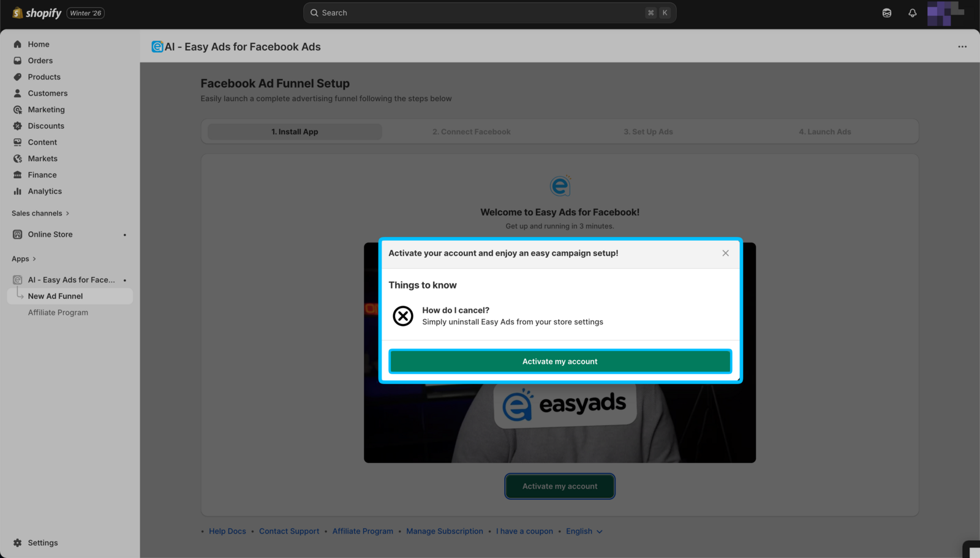Open the Help Docs link
980x558 pixels.
(227, 531)
